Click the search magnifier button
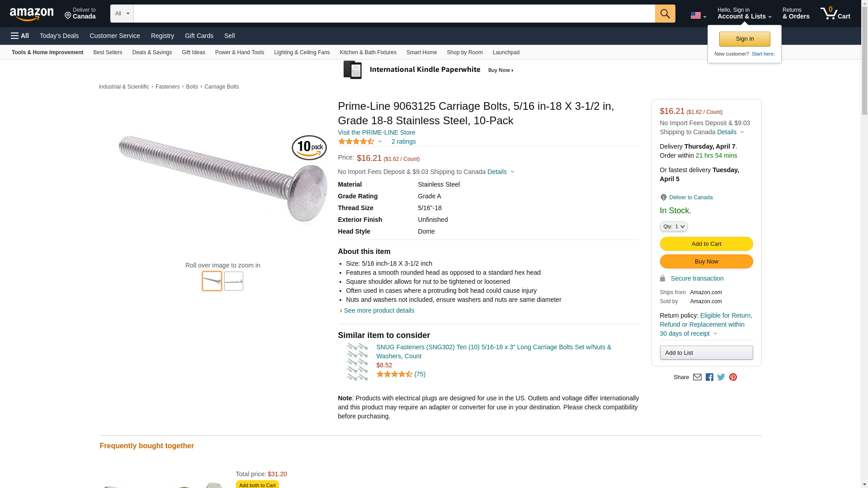Image resolution: width=868 pixels, height=488 pixels. pos(665,14)
